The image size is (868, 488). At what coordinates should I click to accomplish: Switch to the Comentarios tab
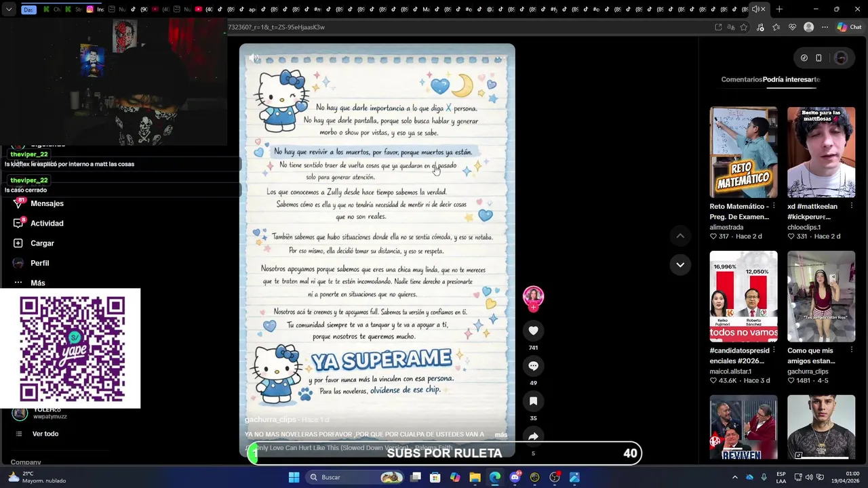741,79
